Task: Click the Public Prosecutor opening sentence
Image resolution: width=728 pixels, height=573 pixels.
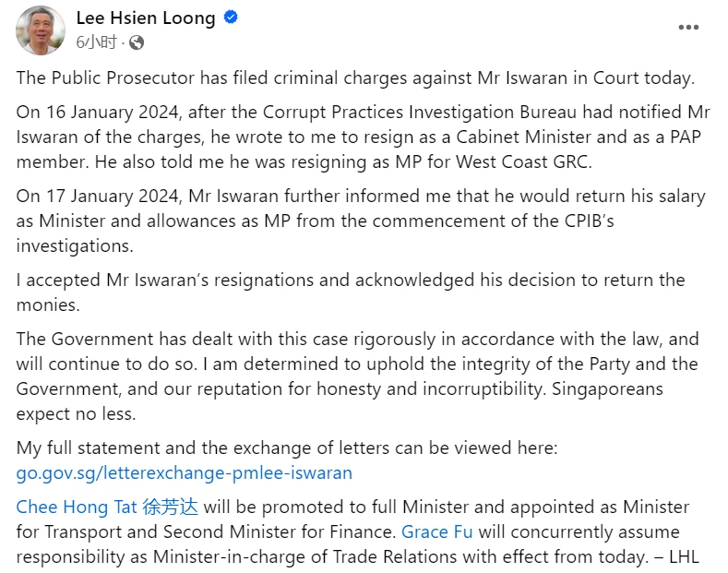Action: pos(355,78)
